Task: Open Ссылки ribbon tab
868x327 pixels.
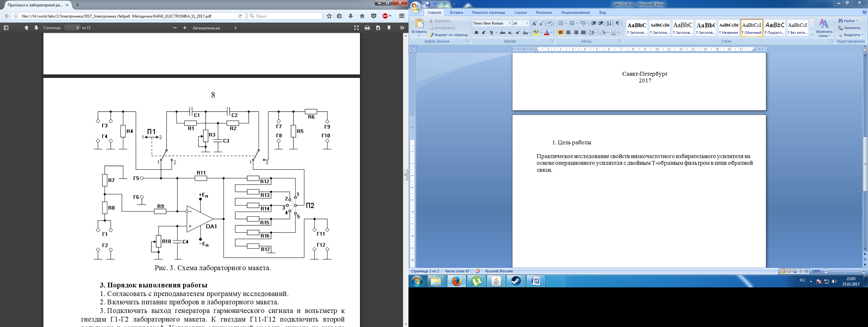Action: pos(520,12)
